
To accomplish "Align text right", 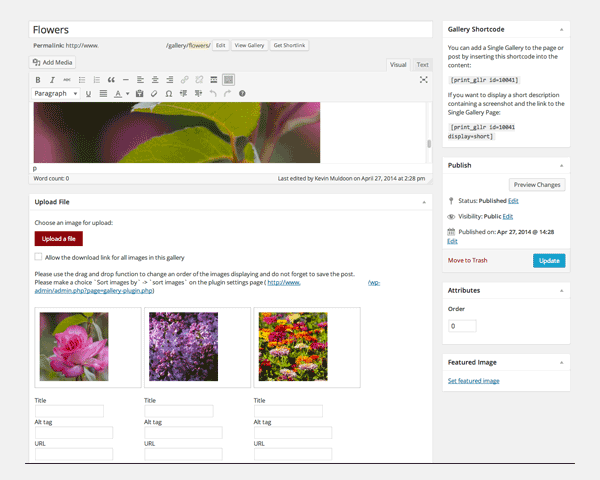I will 170,80.
